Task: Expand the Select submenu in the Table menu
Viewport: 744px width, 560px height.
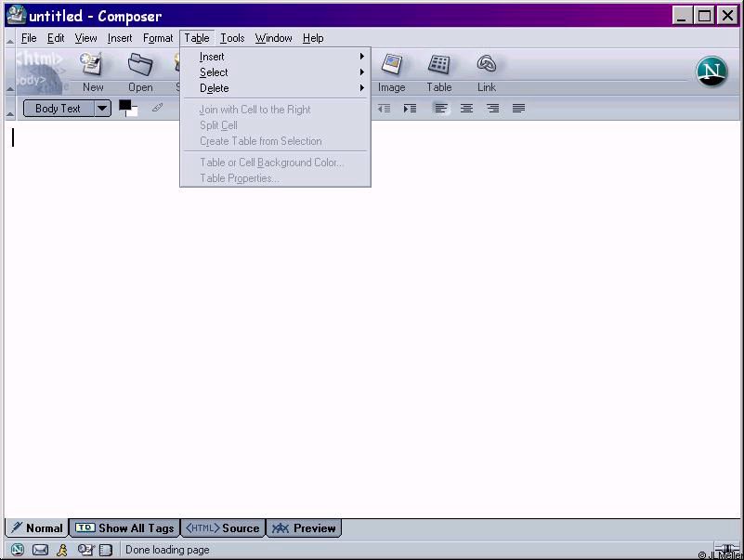Action: [275, 72]
